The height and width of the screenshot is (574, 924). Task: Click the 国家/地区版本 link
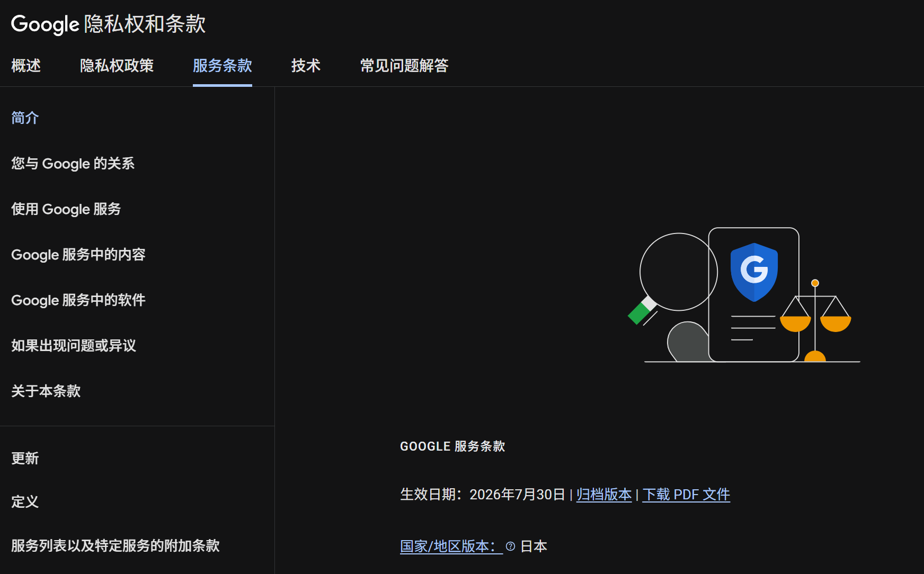click(451, 546)
